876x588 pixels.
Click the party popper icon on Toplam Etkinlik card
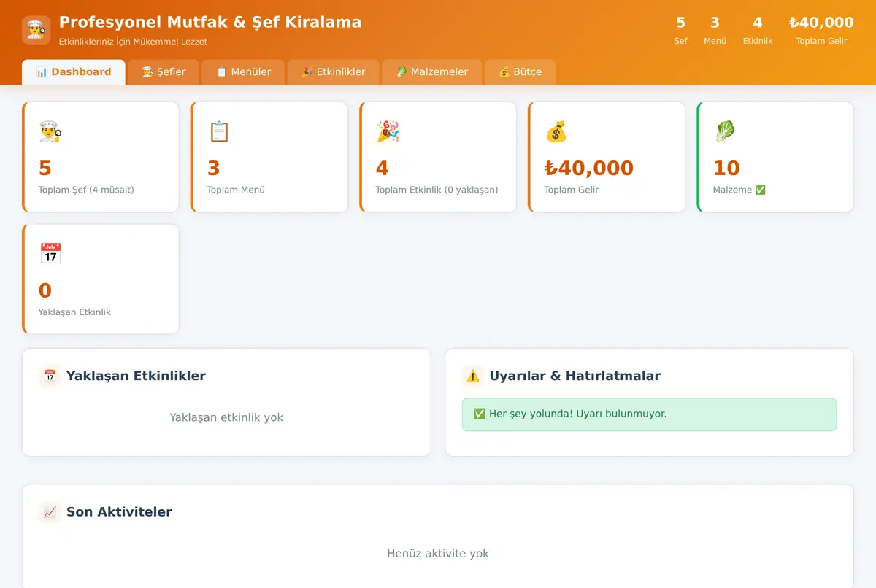point(388,131)
